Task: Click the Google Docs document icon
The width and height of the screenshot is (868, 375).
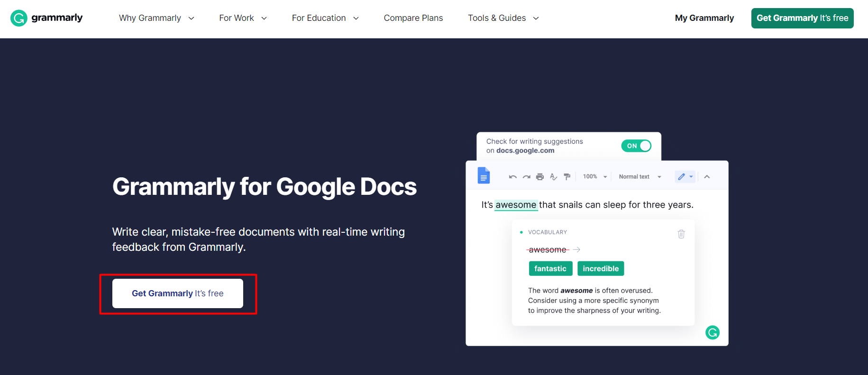Action: pyautogui.click(x=484, y=176)
